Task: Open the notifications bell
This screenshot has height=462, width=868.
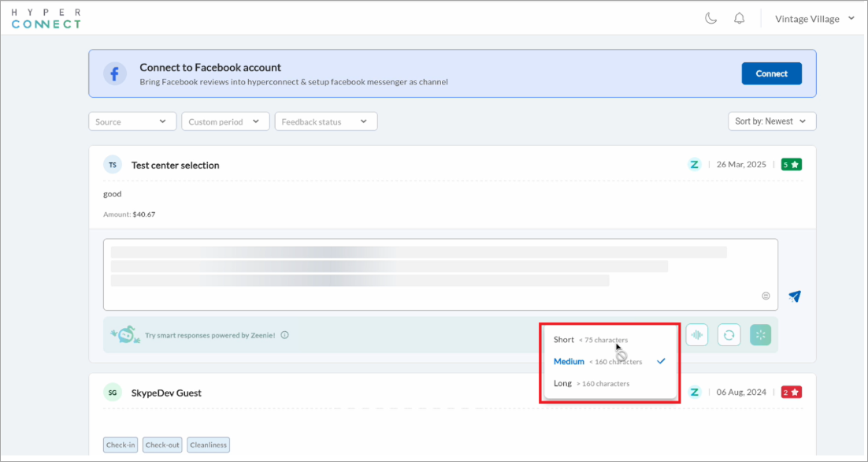Action: click(x=739, y=18)
